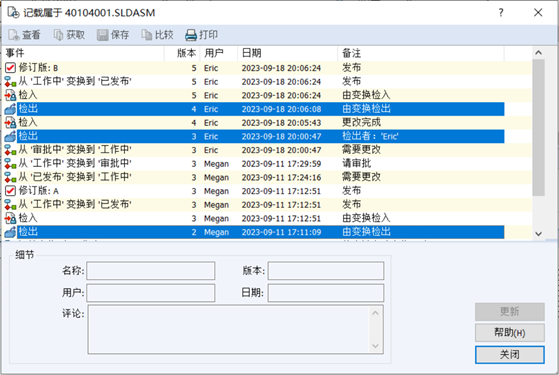Select the date 2023-09-11 17:24:16 cell
559x375 pixels.
point(281,178)
